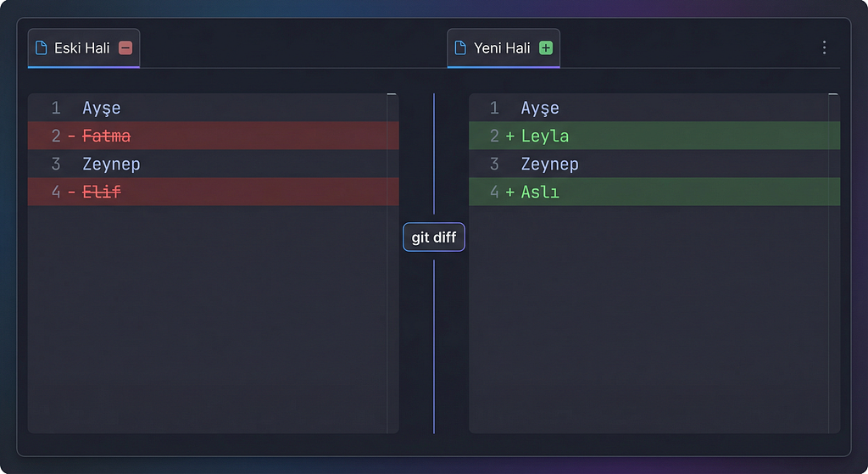The image size is (868, 474).
Task: Switch to the Eski Hali tab
Action: [x=84, y=48]
